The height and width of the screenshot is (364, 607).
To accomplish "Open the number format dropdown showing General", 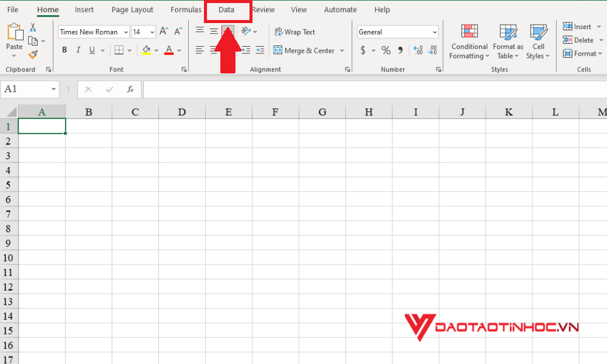I will (x=435, y=32).
